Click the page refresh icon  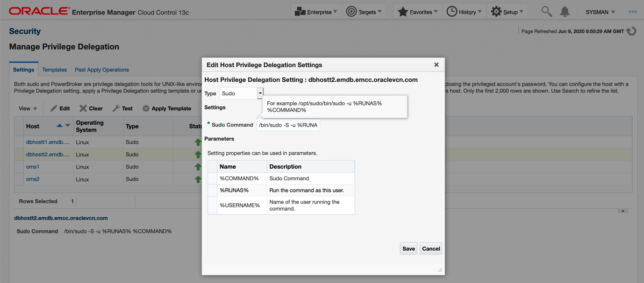(x=631, y=31)
